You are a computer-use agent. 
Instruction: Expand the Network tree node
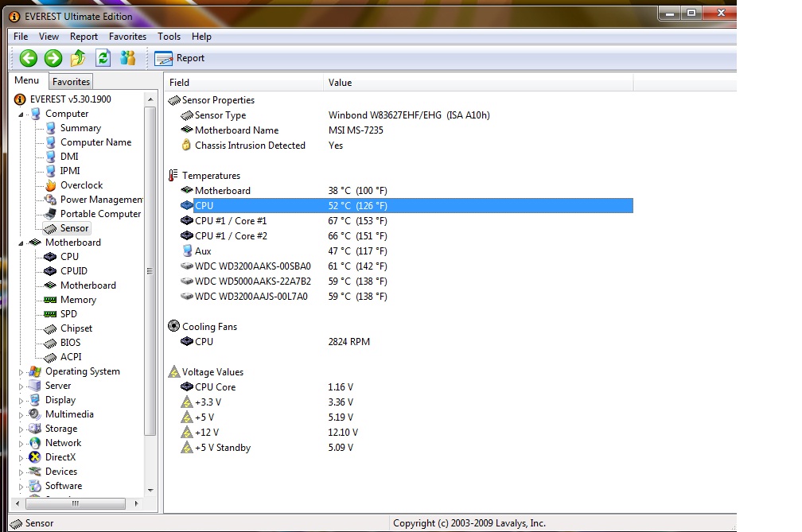tap(21, 444)
